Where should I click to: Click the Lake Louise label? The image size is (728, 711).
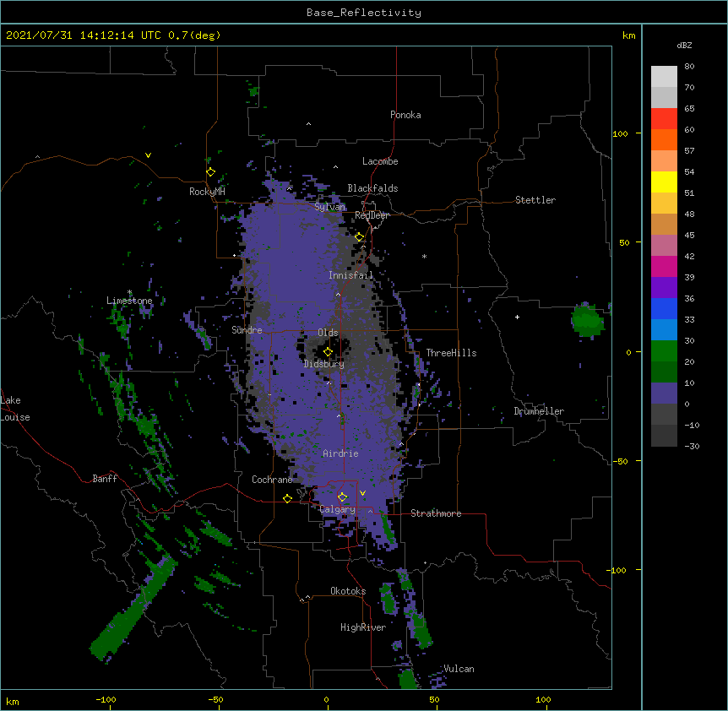[x=15, y=409]
